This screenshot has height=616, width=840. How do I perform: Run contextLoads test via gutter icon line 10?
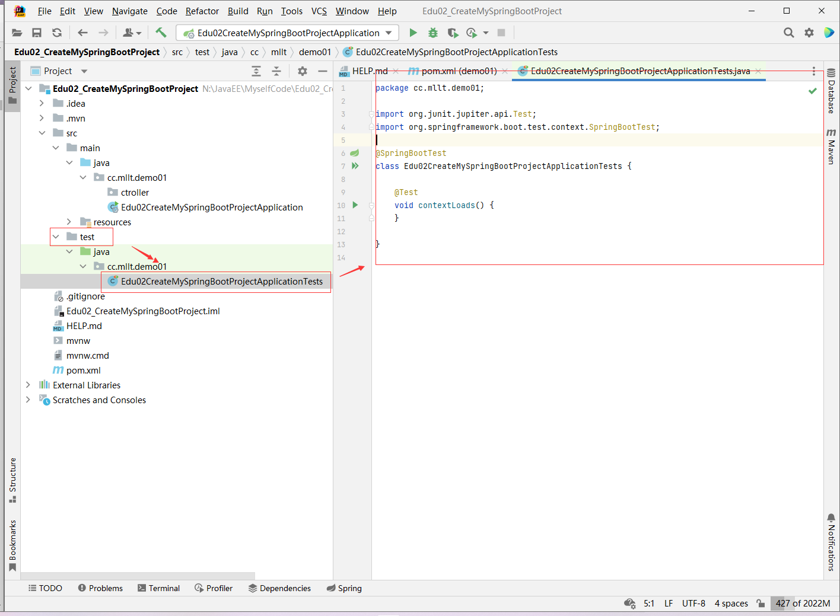(355, 205)
